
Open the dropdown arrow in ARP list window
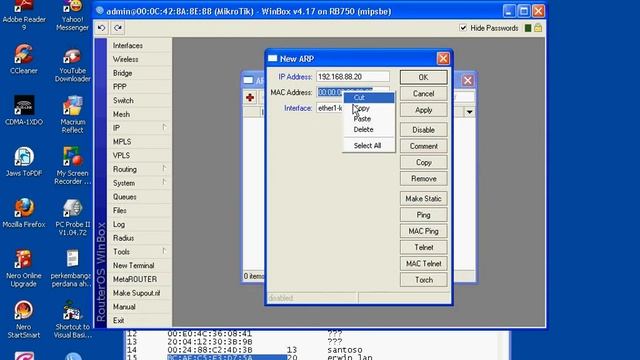(x=470, y=112)
